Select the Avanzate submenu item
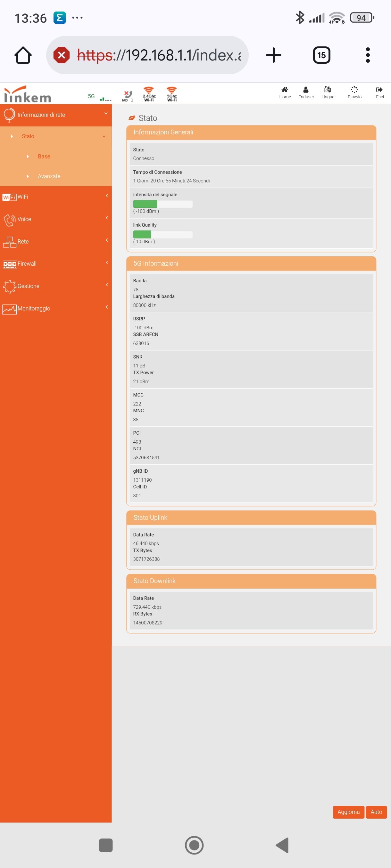The width and height of the screenshot is (391, 868). pyautogui.click(x=49, y=176)
